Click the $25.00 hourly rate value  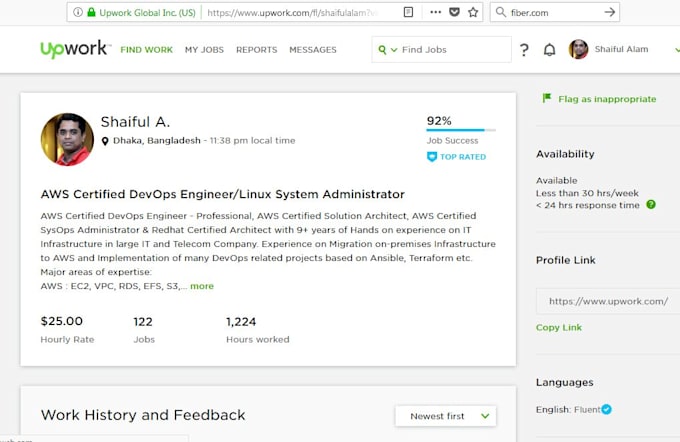(x=62, y=321)
